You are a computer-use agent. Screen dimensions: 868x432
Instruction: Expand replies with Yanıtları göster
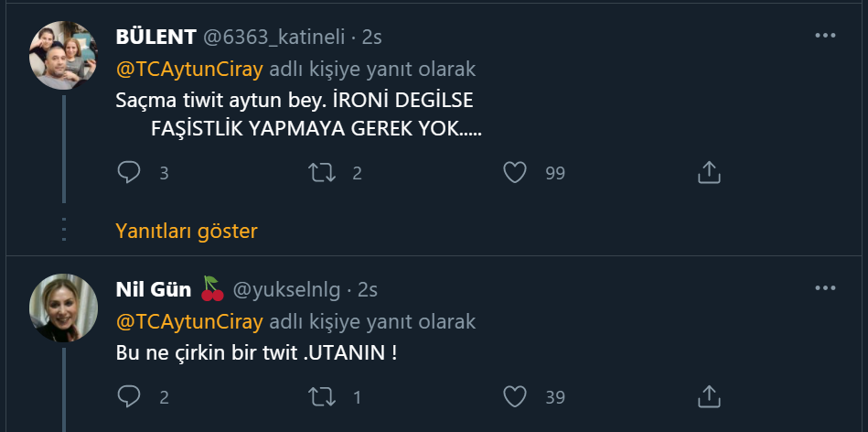(187, 232)
